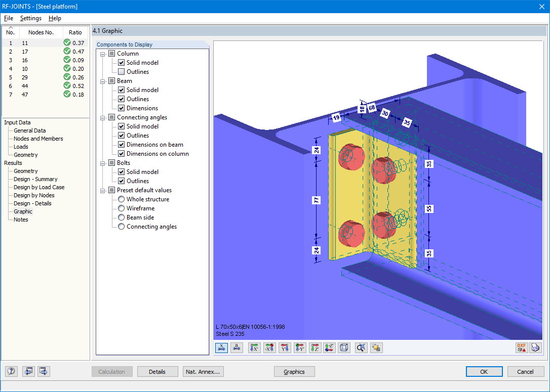Click the green check icon for ratio 0.52
The width and height of the screenshot is (550, 392).
(x=67, y=85)
